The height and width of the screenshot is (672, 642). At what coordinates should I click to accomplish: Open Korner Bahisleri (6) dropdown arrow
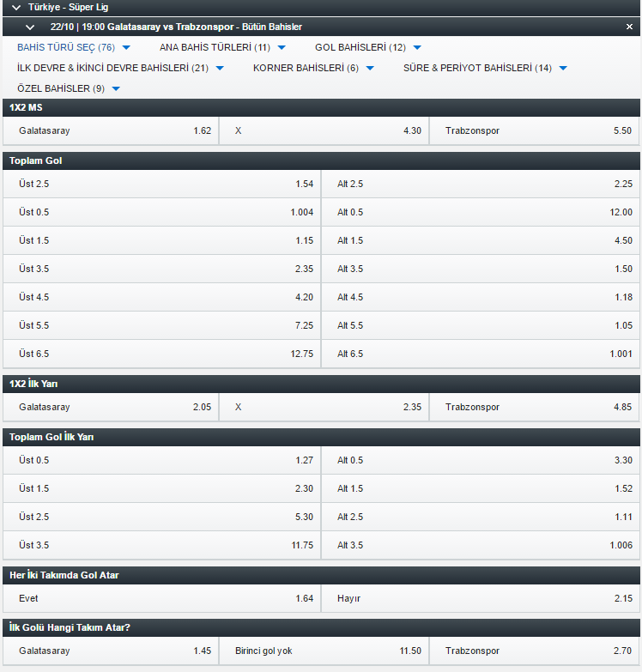tap(370, 68)
